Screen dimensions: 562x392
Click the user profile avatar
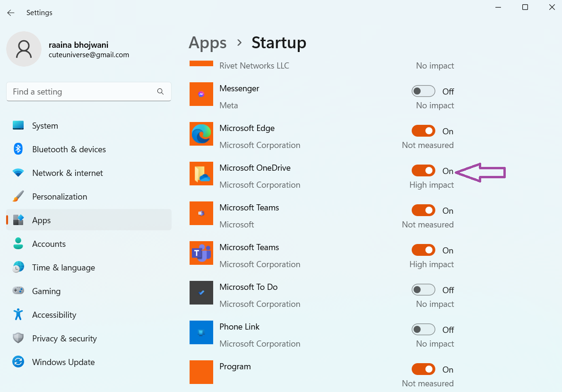coord(24,49)
